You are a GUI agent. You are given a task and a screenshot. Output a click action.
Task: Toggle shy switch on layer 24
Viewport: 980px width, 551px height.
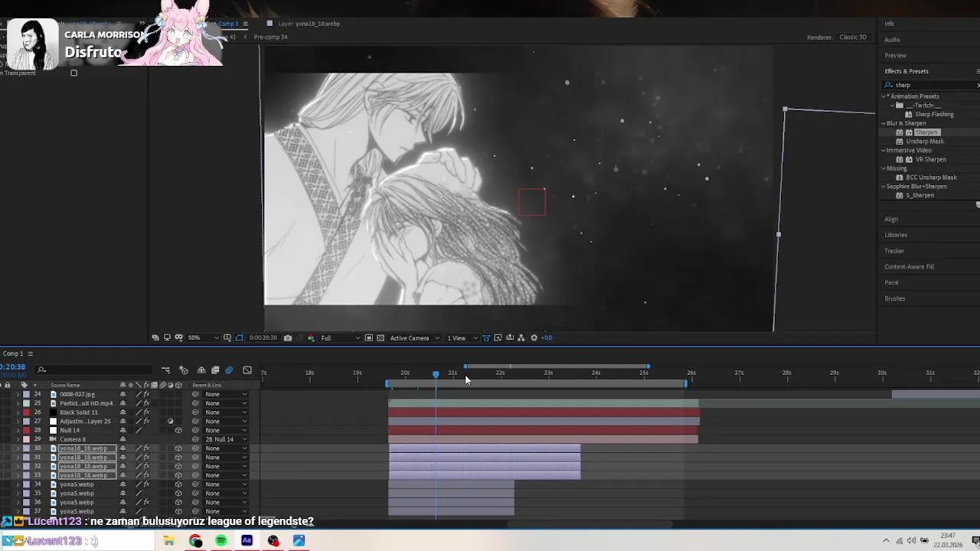click(x=123, y=394)
